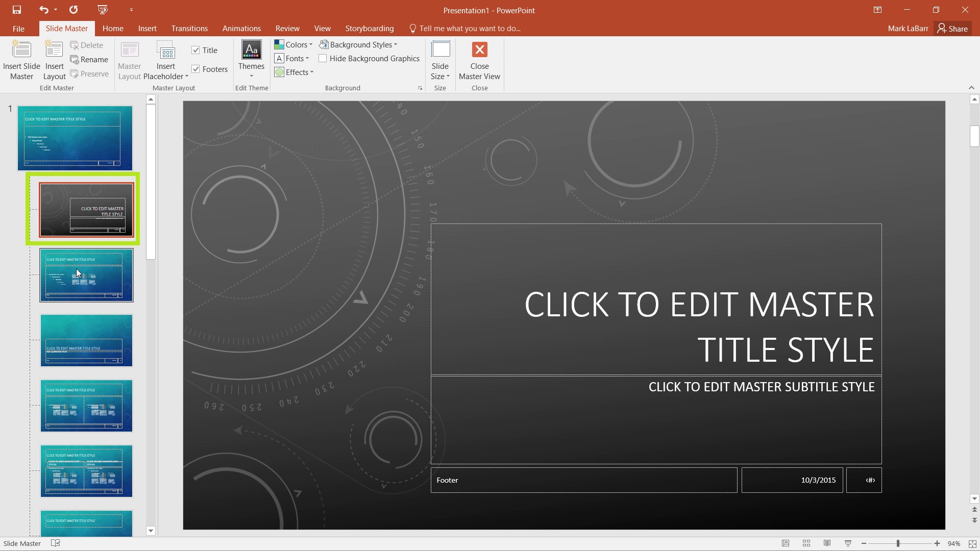The height and width of the screenshot is (551, 980).
Task: Click the Close Master View icon
Action: pyautogui.click(x=481, y=50)
